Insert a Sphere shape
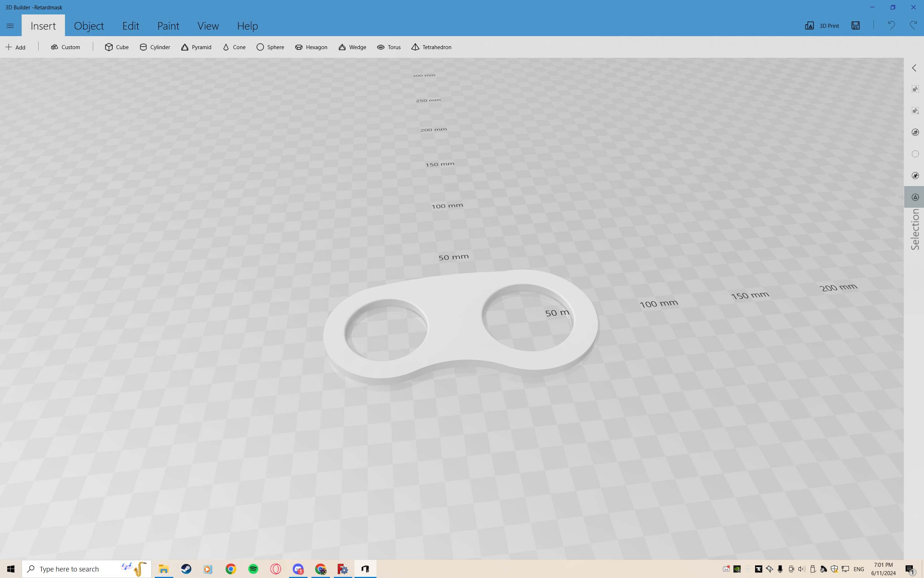924x578 pixels. [270, 47]
